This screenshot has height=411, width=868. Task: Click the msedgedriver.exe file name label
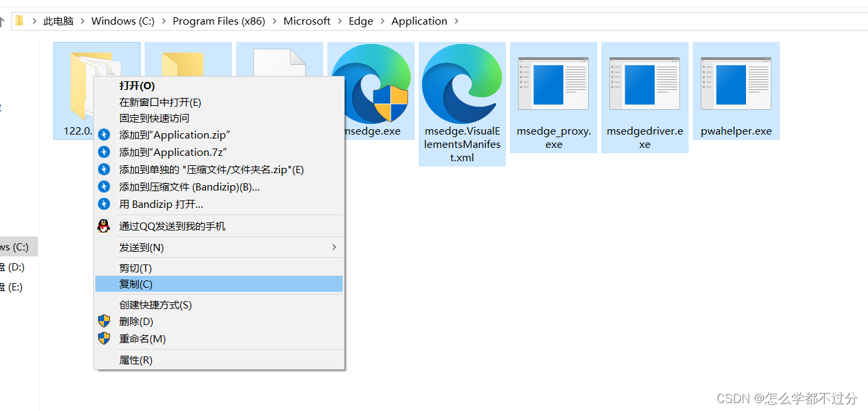pyautogui.click(x=645, y=138)
